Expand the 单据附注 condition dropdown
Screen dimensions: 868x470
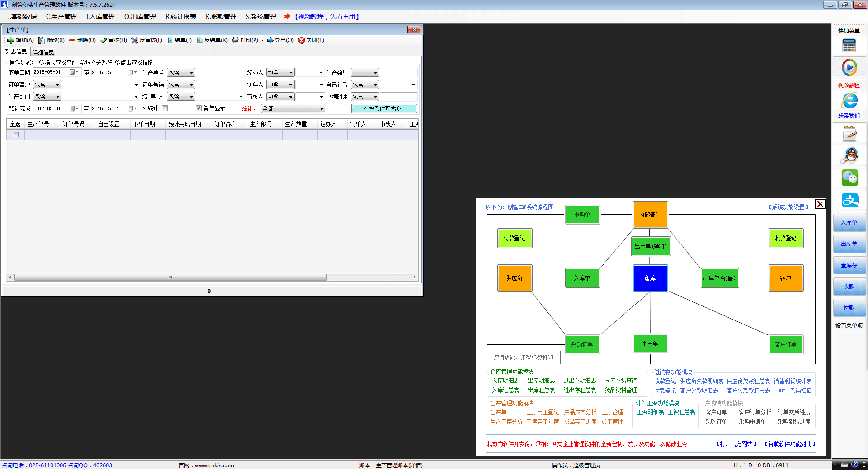pyautogui.click(x=365, y=97)
